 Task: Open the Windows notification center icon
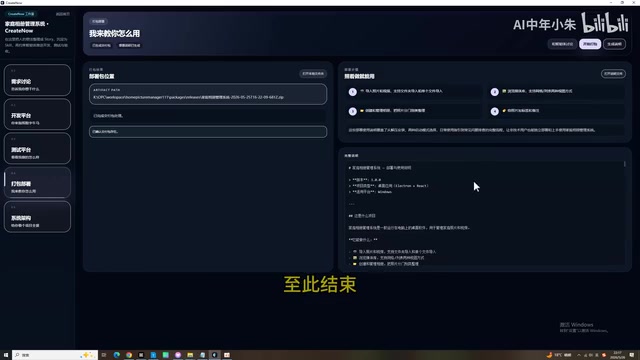(632, 355)
